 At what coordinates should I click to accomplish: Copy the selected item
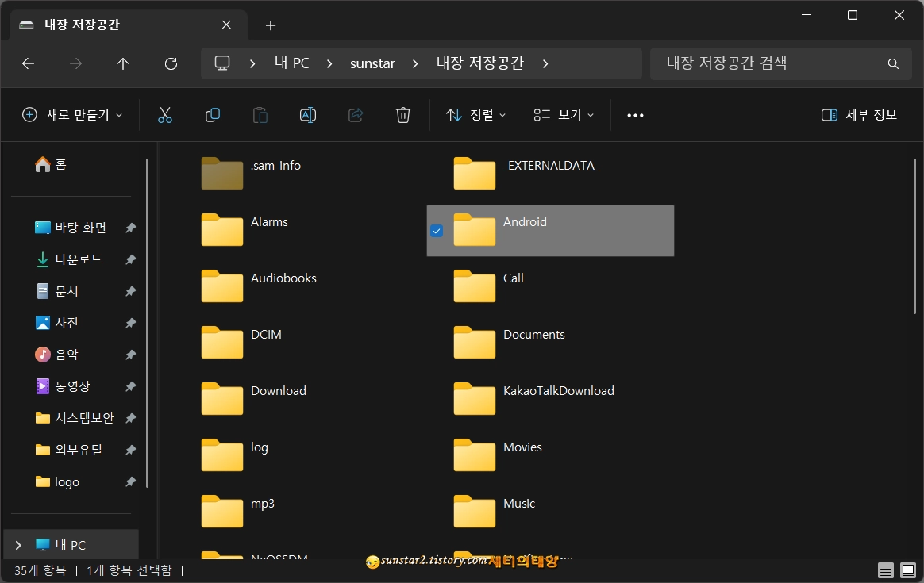click(213, 115)
